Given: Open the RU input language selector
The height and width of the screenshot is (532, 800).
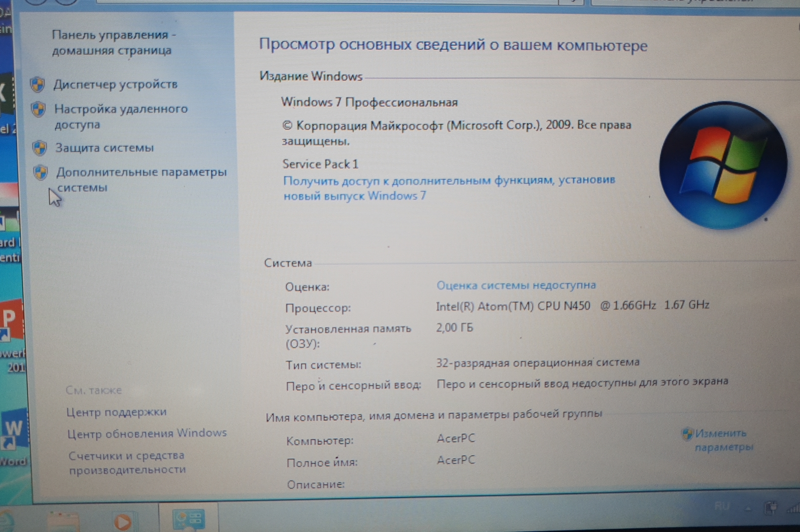Looking at the screenshot, I should click(722, 506).
